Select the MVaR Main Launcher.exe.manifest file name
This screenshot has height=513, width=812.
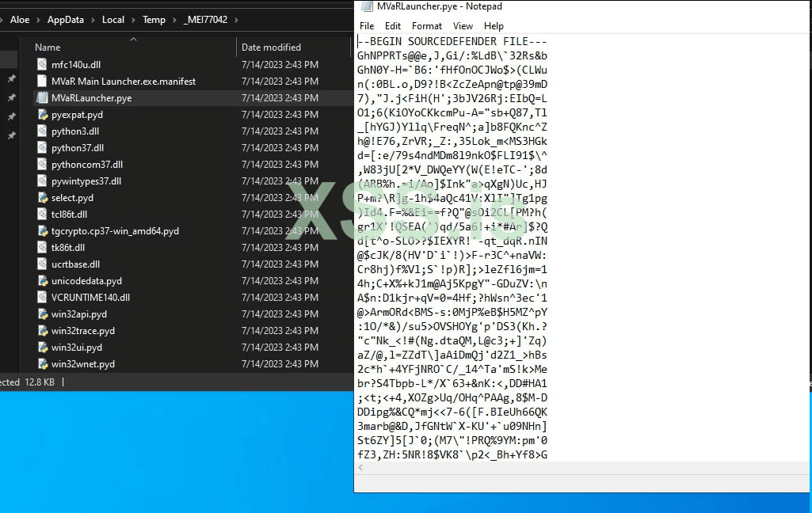coord(124,82)
